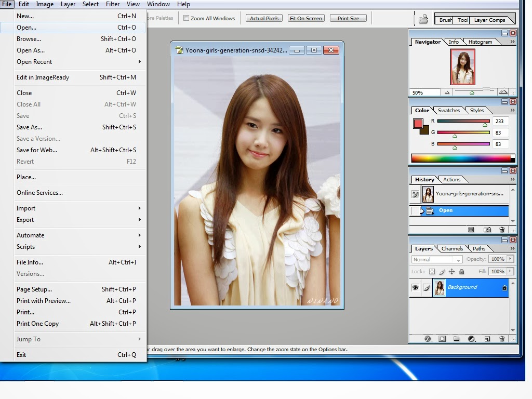Viewport: 532px width, 399px height.
Task: Click document icon in image window title
Action: point(179,50)
